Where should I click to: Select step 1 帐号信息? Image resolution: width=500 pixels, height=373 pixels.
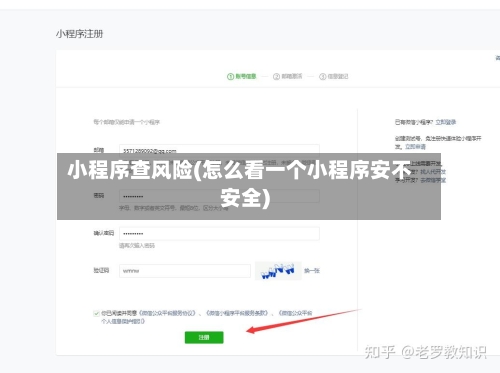tap(242, 76)
